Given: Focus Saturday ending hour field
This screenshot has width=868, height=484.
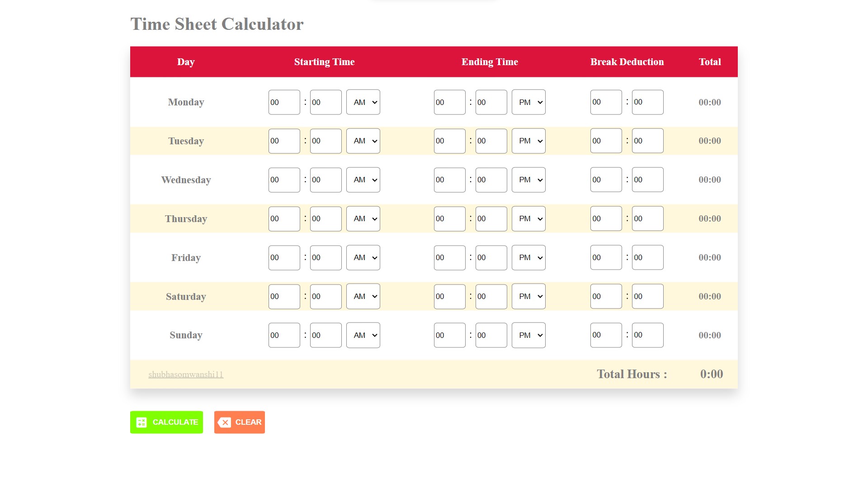Looking at the screenshot, I should tap(450, 297).
